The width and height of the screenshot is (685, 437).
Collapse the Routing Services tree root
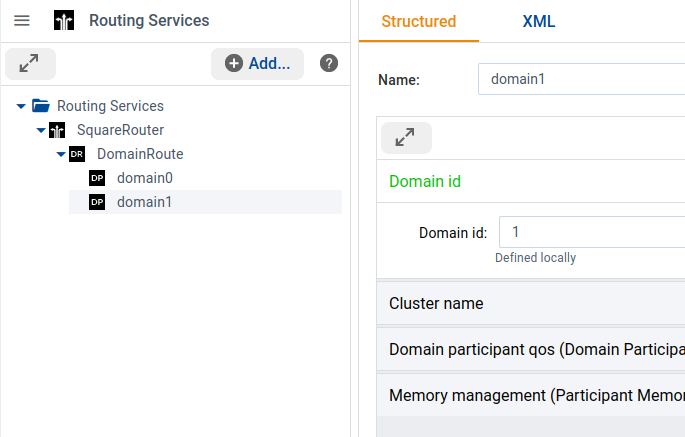[x=21, y=106]
